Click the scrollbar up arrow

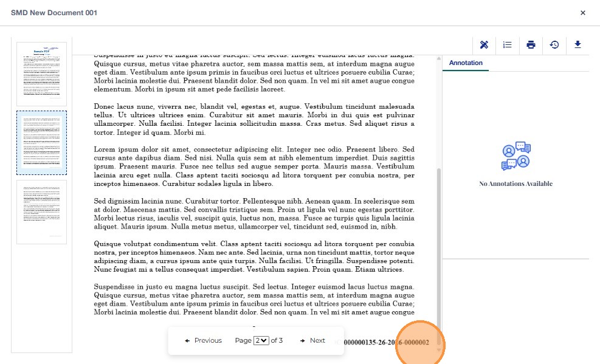[438, 58]
